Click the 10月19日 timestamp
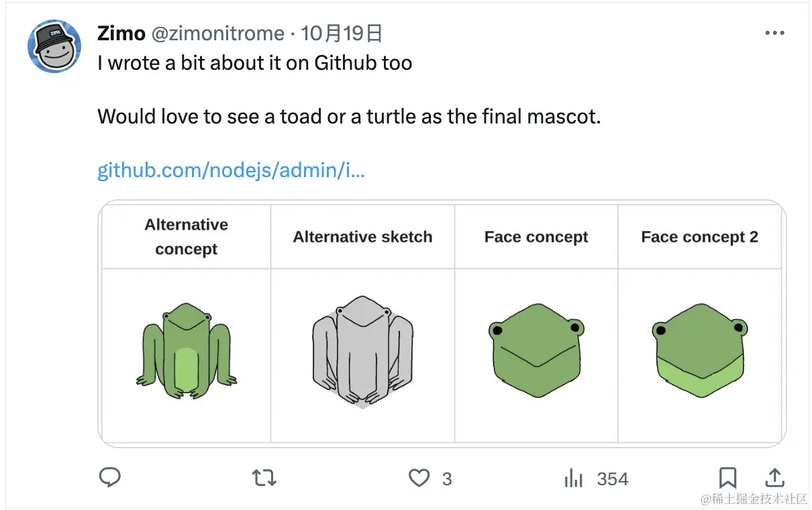Viewport: 812px width, 510px height. [x=342, y=33]
